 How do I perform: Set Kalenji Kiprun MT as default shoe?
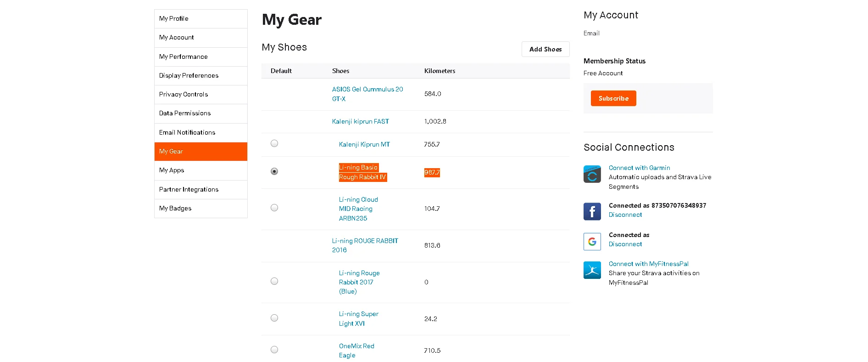(274, 143)
